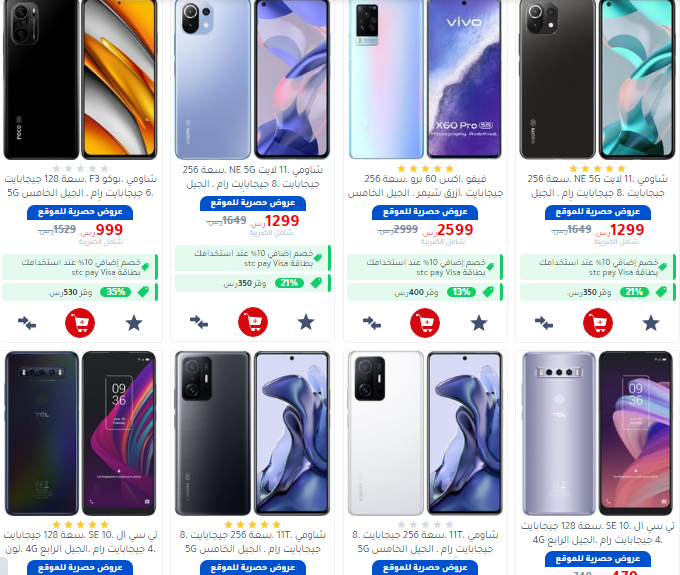Compare the black Xiaomi 11 Lite NE
The height and width of the screenshot is (575, 680).
pyautogui.click(x=544, y=323)
